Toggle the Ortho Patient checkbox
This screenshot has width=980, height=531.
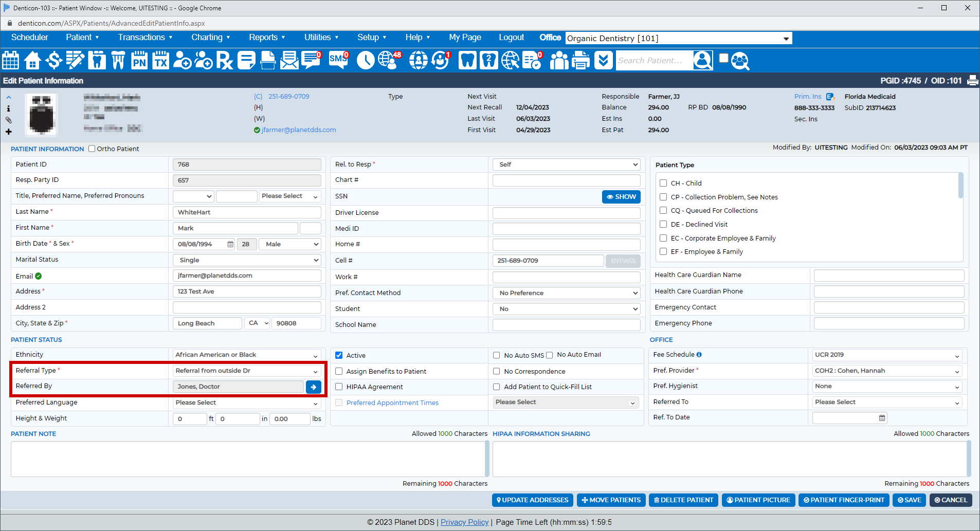click(x=92, y=149)
